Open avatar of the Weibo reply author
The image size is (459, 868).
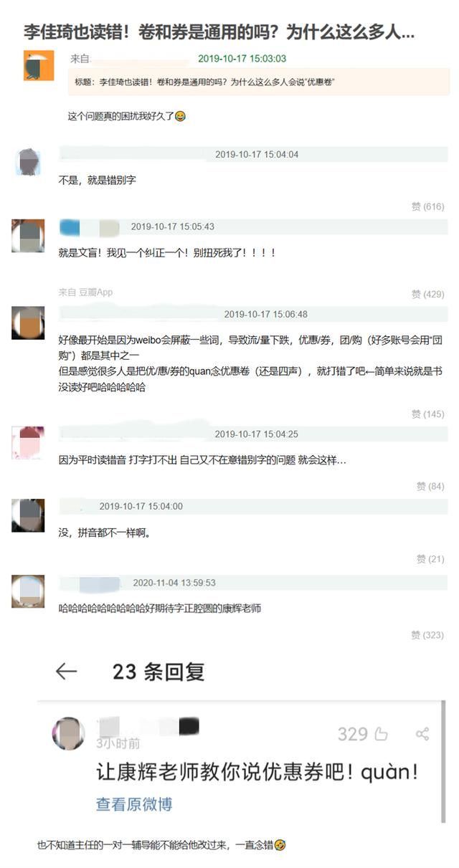69,733
